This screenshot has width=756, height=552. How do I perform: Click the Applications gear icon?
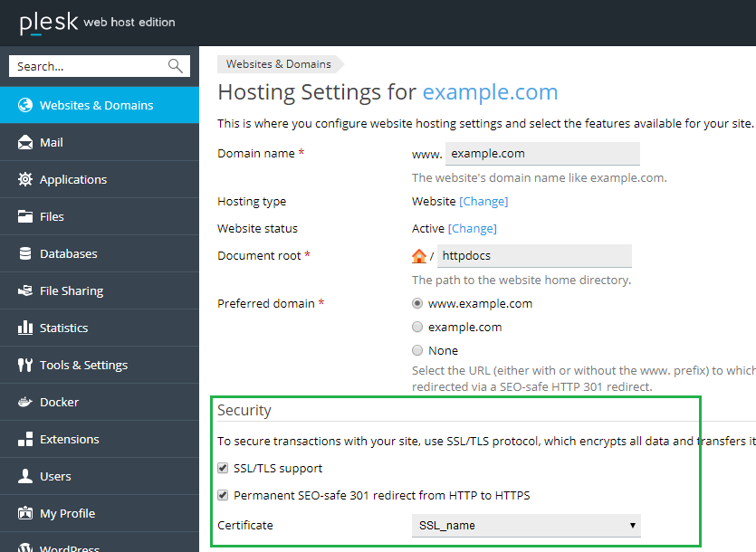coord(25,179)
